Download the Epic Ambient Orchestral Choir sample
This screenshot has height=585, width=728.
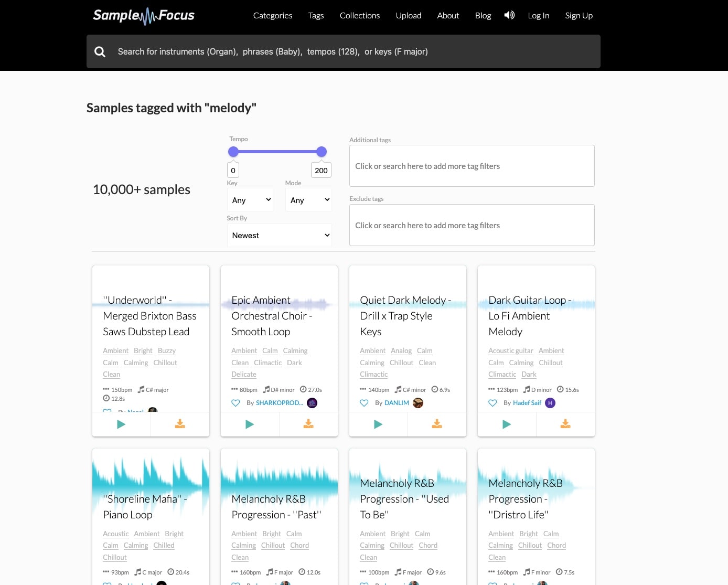click(308, 424)
